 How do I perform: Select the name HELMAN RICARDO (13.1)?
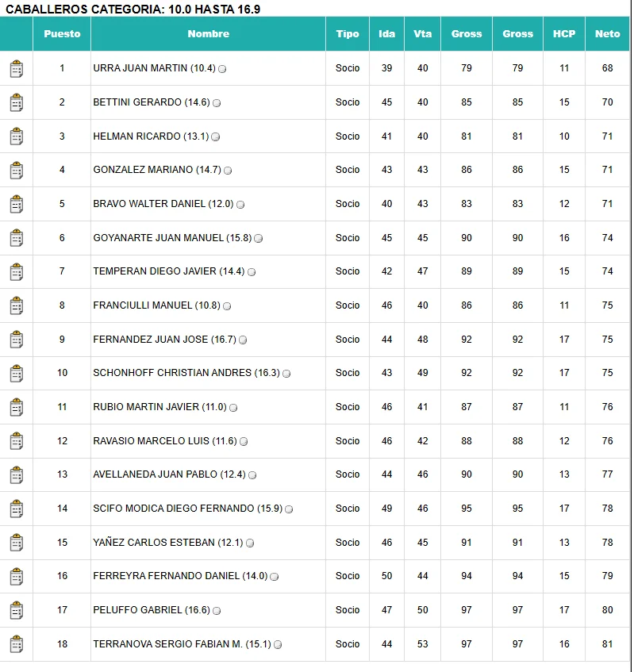tap(151, 136)
